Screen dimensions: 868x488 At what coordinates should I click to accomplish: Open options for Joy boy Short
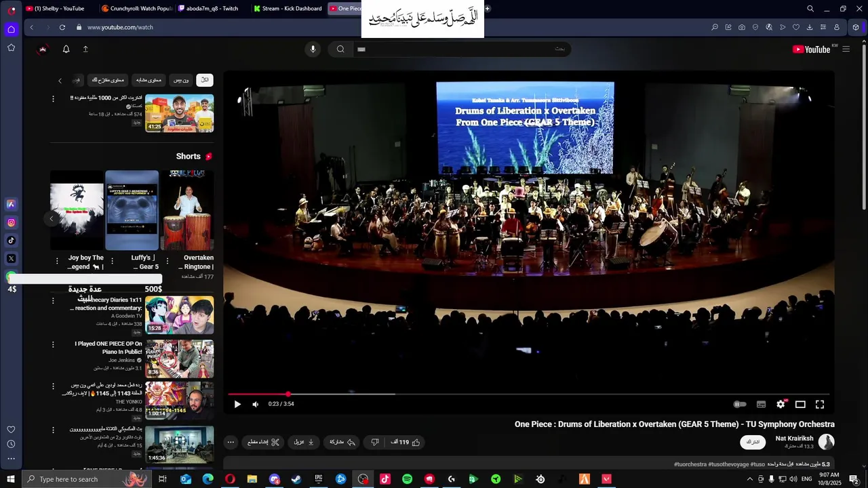57,260
